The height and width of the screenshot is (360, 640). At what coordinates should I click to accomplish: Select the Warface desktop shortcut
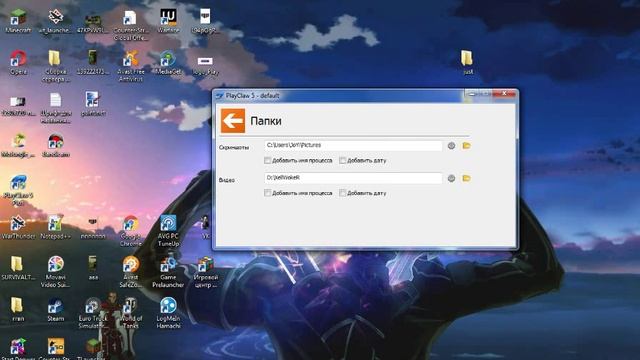tap(168, 21)
